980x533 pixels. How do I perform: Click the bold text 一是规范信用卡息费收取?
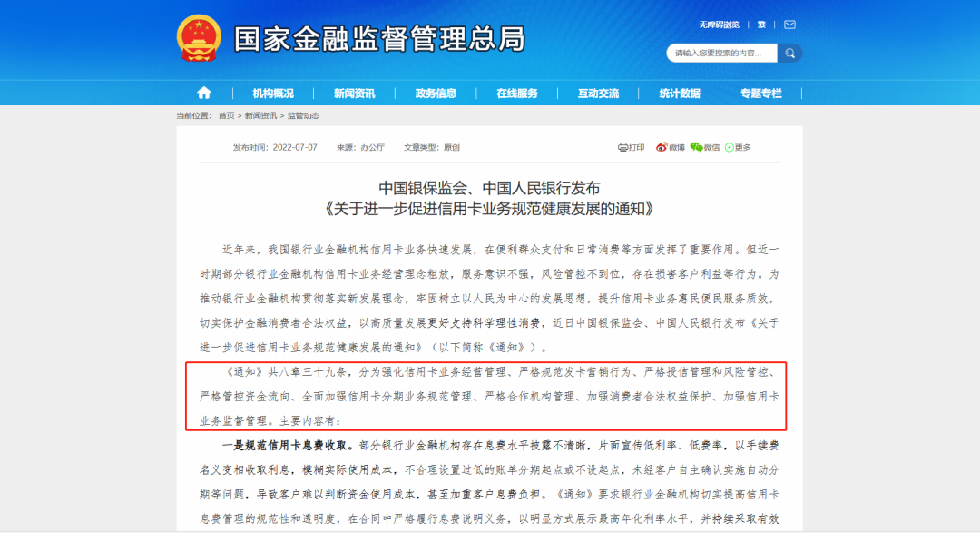click(288, 446)
